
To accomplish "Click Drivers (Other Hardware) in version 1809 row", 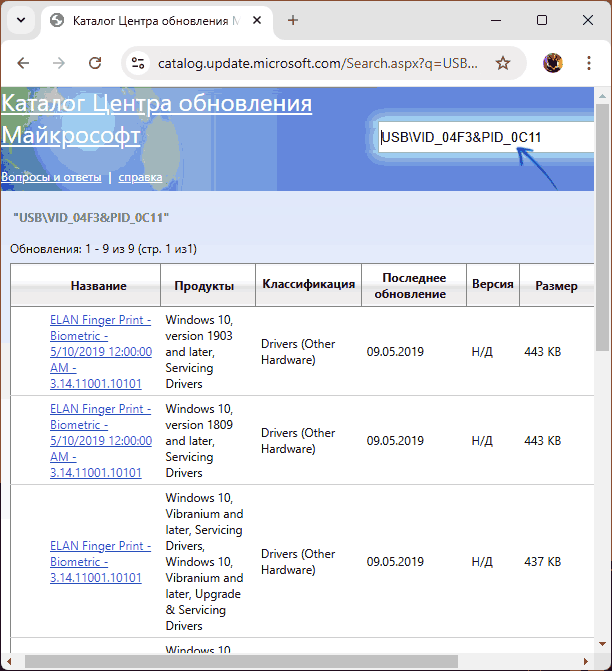I will [298, 441].
